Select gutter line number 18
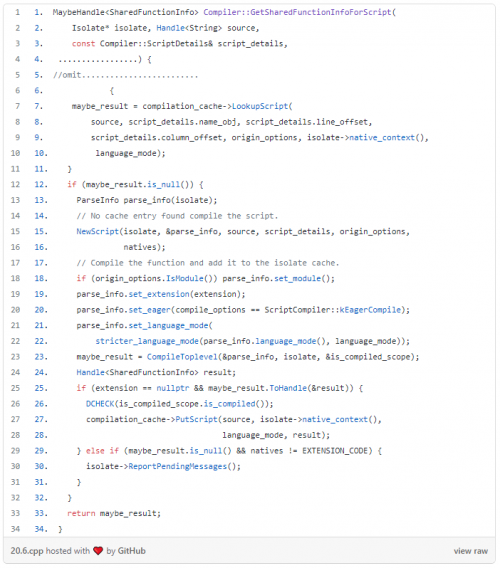Viewport: 500px width, 568px height. (15, 278)
